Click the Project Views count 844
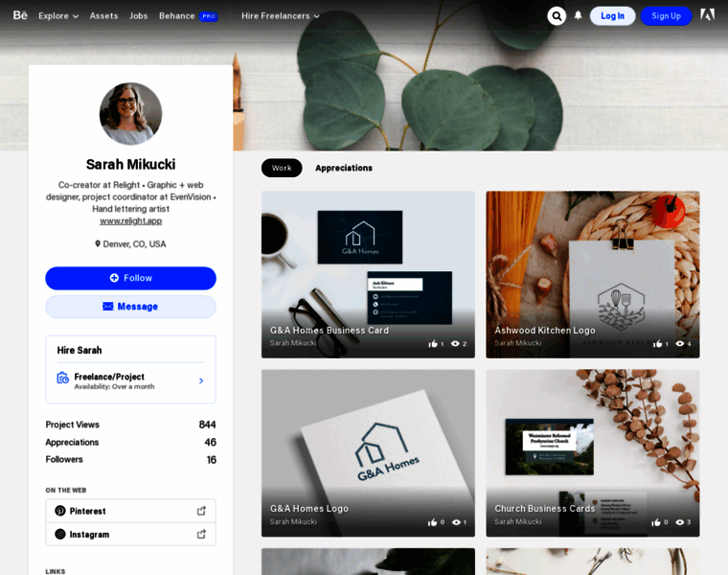The height and width of the screenshot is (575, 728). click(x=207, y=425)
